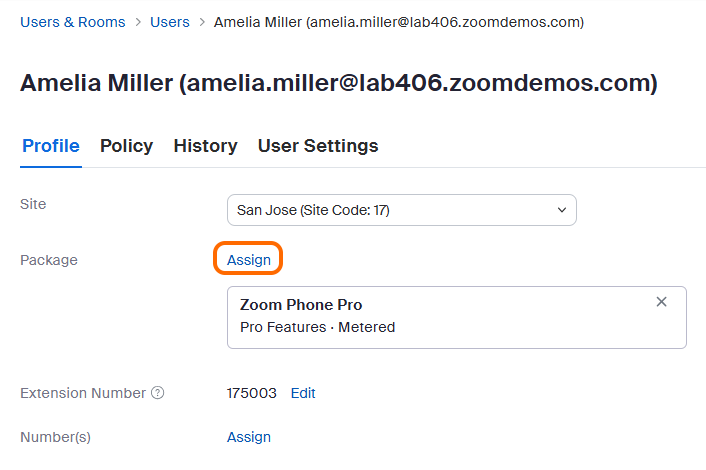Click the Amelia Miller page heading
Screen dimensions: 706x470
click(x=339, y=84)
